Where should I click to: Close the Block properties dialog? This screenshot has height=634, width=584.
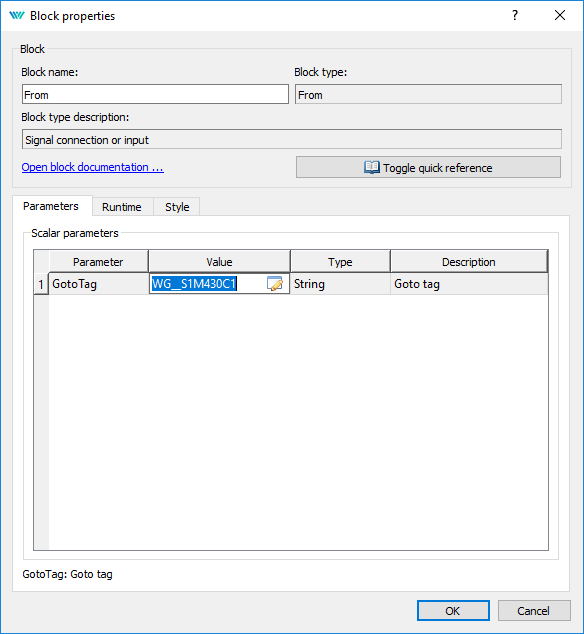(x=560, y=15)
